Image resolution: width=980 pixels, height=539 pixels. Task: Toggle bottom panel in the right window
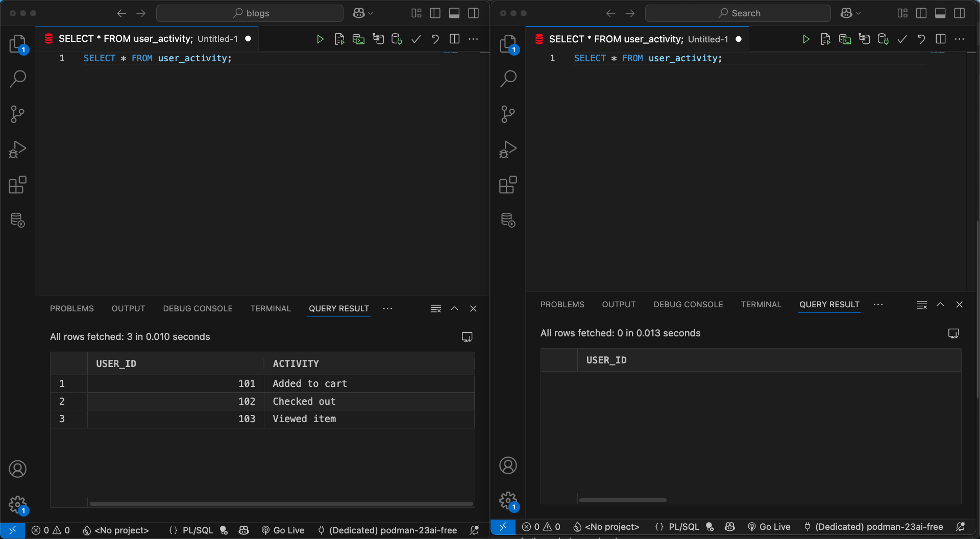click(940, 13)
